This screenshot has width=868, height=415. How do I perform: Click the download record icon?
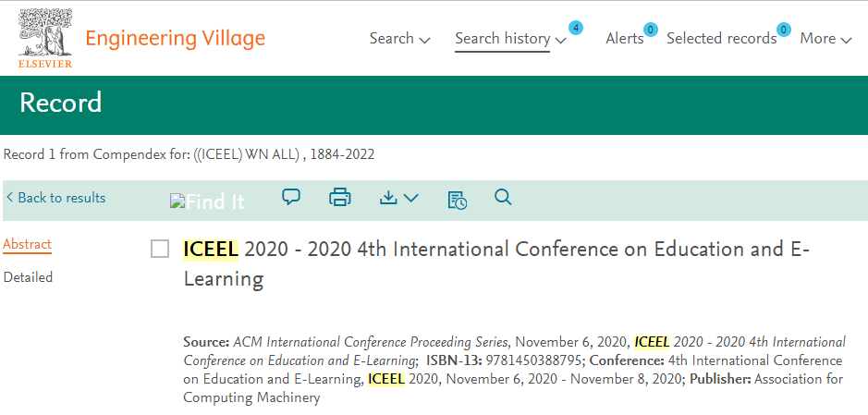pos(388,197)
